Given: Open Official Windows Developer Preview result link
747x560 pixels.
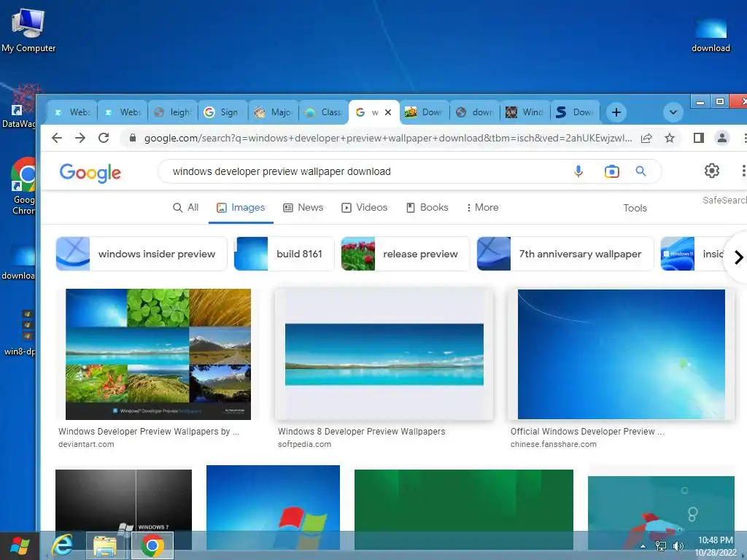Looking at the screenshot, I should click(587, 432).
